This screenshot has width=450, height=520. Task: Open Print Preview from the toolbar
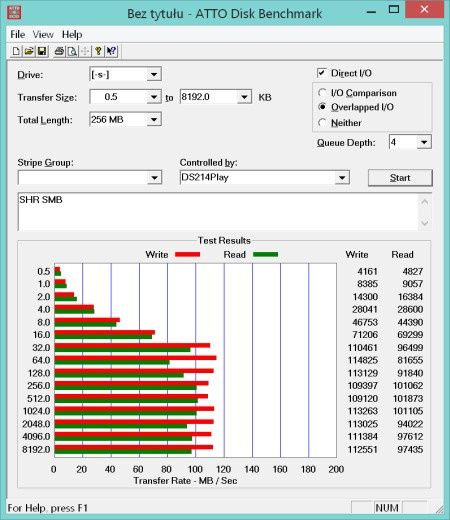(x=72, y=51)
